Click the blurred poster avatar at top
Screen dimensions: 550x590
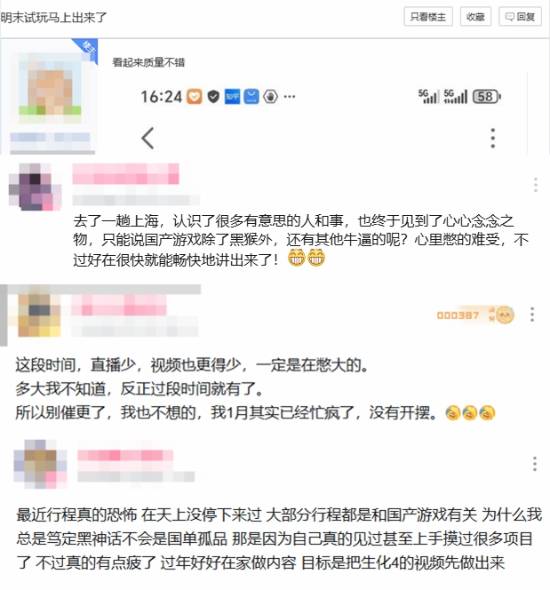click(x=50, y=88)
